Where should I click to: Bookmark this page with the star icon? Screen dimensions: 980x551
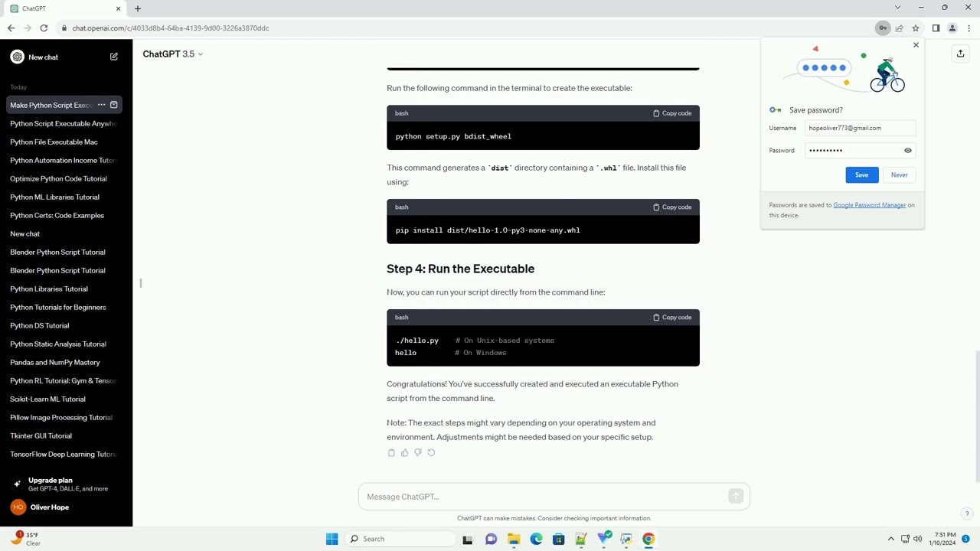(x=916, y=28)
